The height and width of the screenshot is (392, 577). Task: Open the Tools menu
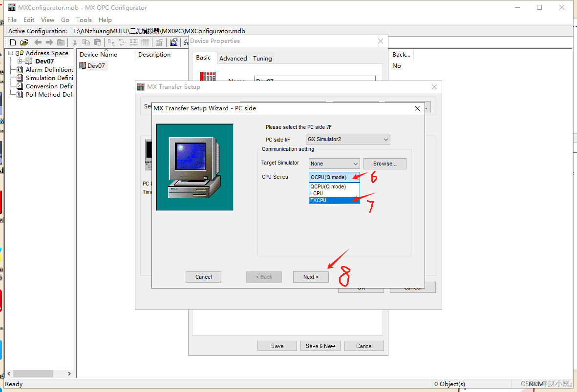84,20
